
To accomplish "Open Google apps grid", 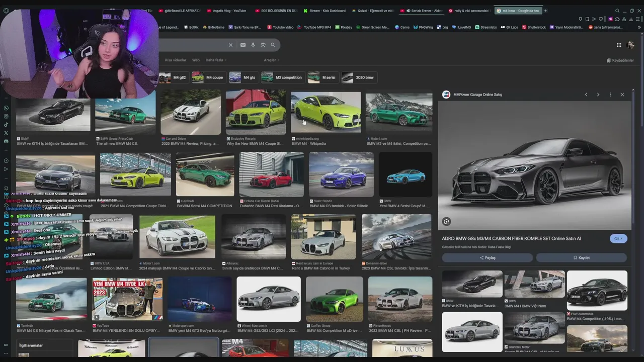I will click(619, 45).
